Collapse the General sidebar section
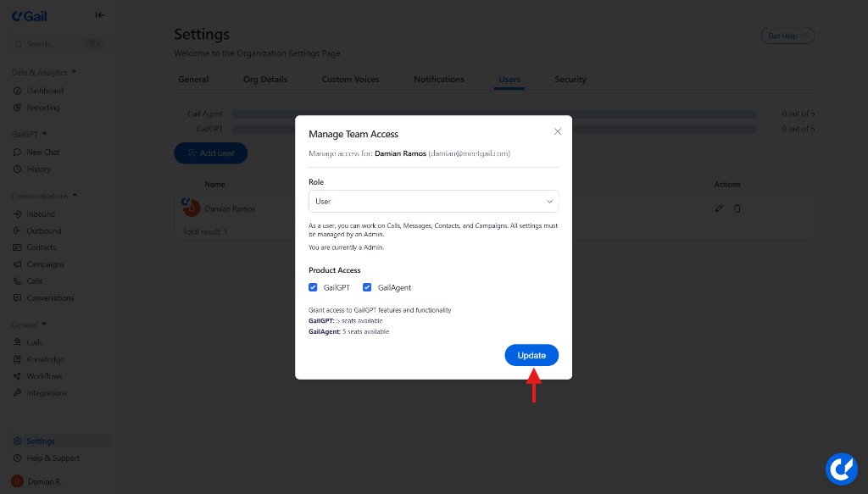 pos(29,325)
